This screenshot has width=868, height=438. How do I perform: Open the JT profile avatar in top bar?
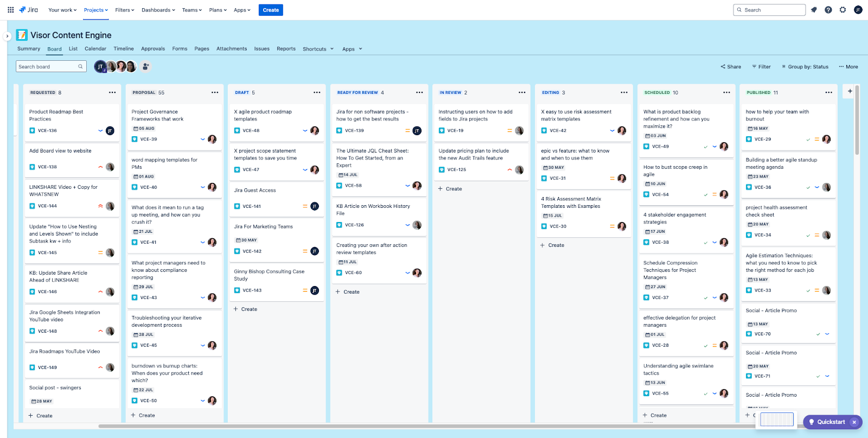(858, 10)
